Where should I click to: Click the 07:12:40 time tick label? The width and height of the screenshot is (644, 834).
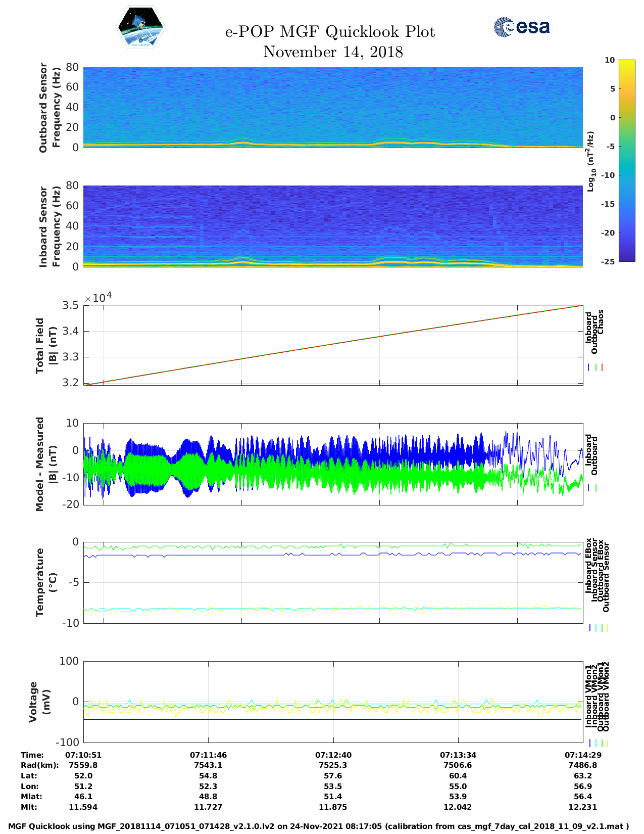pos(333,755)
